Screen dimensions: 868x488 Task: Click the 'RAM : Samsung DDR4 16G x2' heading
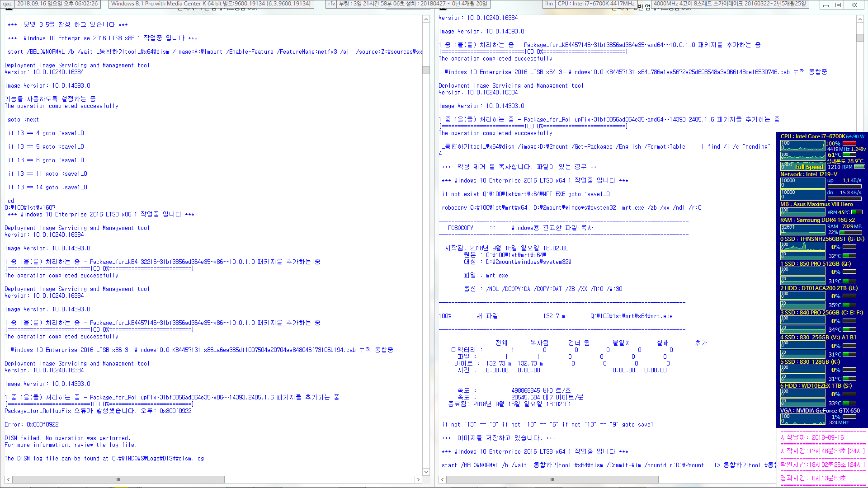click(817, 220)
